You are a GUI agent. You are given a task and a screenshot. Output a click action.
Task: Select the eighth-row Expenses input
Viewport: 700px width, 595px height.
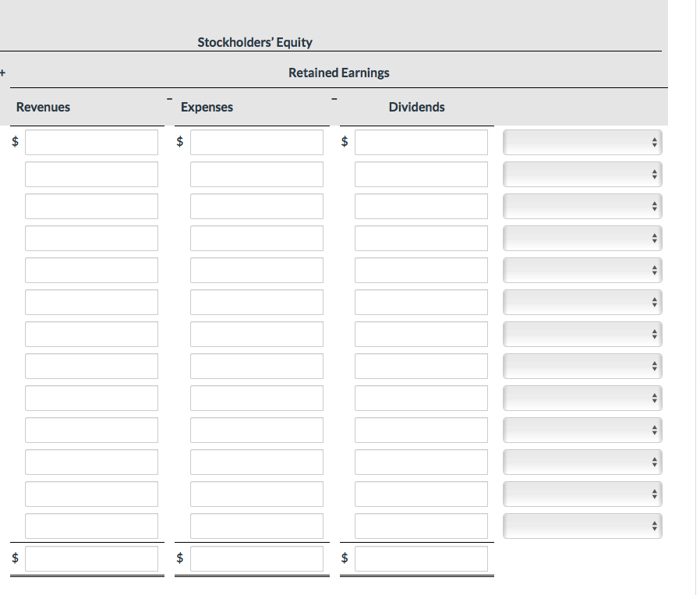point(256,367)
